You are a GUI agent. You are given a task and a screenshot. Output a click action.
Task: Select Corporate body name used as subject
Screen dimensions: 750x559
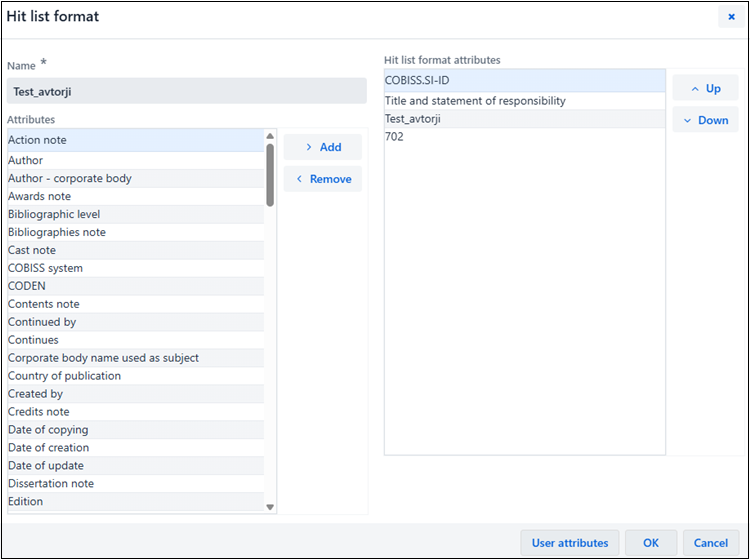point(136,358)
